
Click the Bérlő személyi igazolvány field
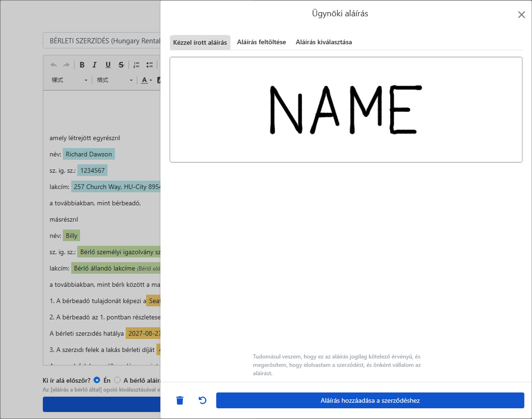pos(119,252)
